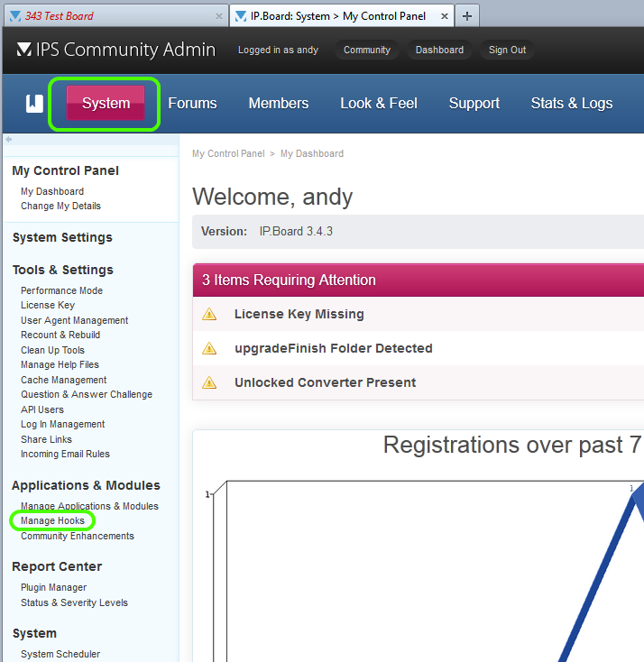Screen dimensions: 644x662
Task: Open Status & Severity Levels
Action: (74, 602)
